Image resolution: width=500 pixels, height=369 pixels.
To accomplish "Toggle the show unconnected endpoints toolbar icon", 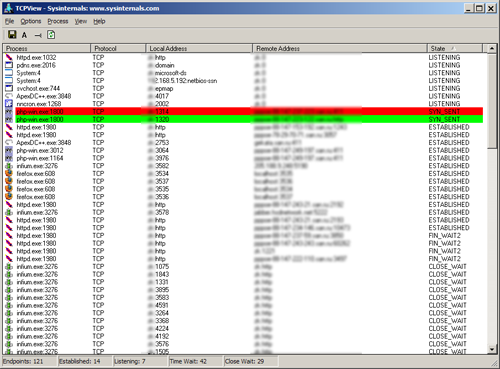I will pos(38,35).
